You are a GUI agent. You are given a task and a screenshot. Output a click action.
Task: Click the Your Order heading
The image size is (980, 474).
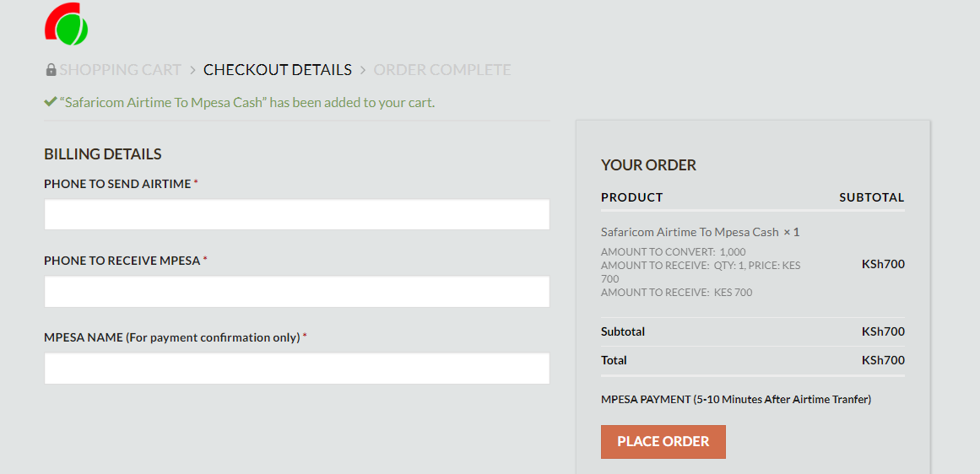(x=649, y=164)
